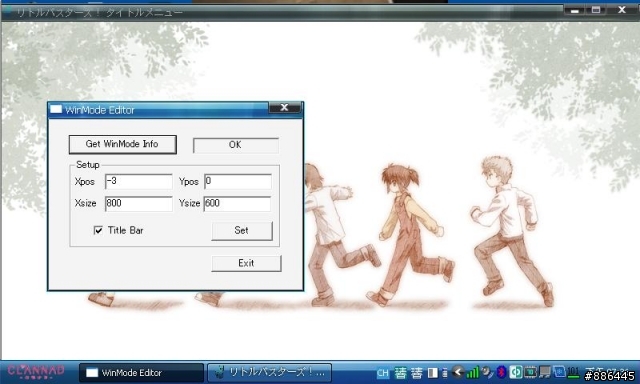
Task: Focus the Xpos input field
Action: 139,182
